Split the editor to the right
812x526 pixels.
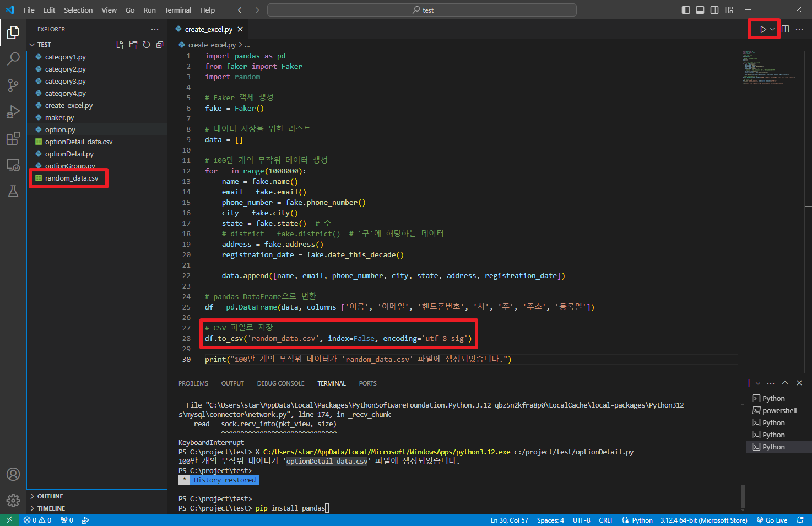tap(786, 29)
